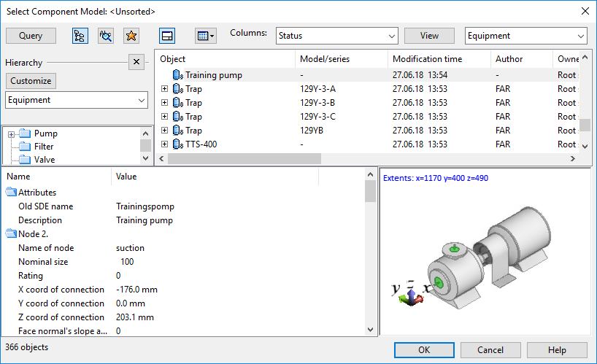This screenshot has height=364, width=597.
Task: Click the Trap 129Y-3-A equipment icon
Action: tap(178, 88)
